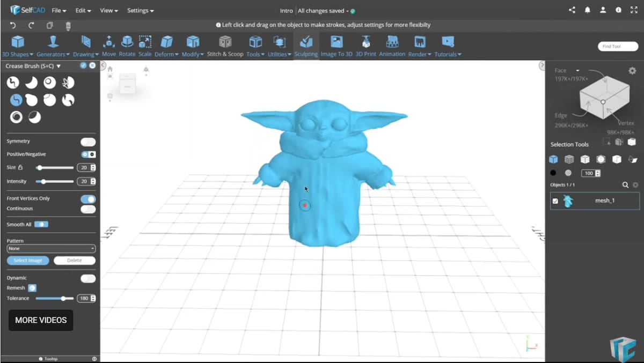Uncheck the mesh_1 object checkbox
The image size is (644, 363).
pos(555,201)
